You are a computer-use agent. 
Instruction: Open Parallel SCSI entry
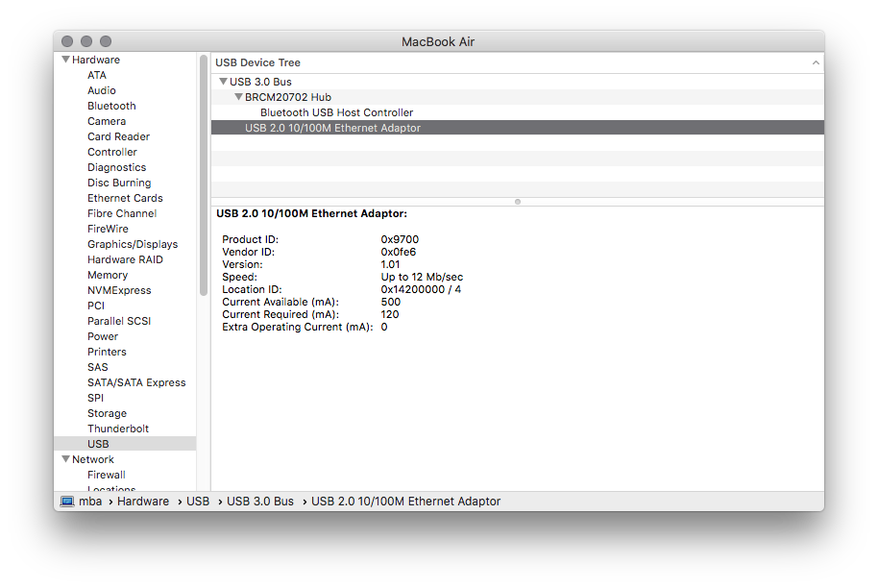(119, 322)
